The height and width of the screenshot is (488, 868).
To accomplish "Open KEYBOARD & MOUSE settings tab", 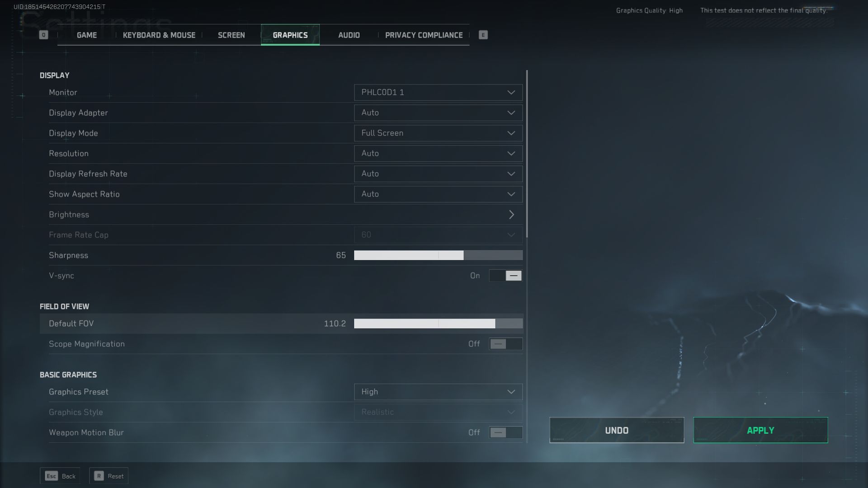I will click(x=159, y=34).
